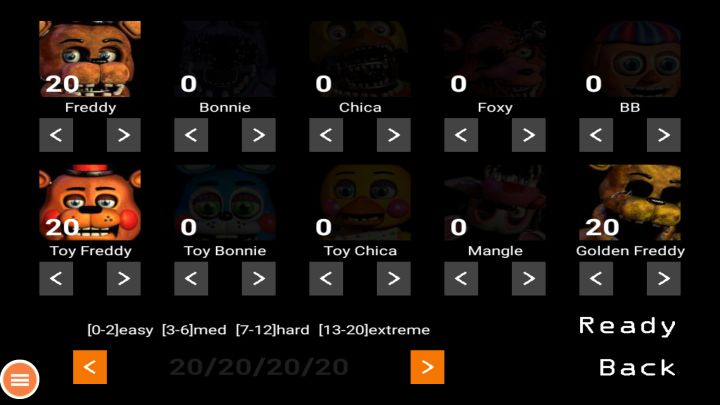Select the dimmed Toy Chica portrait

click(360, 202)
